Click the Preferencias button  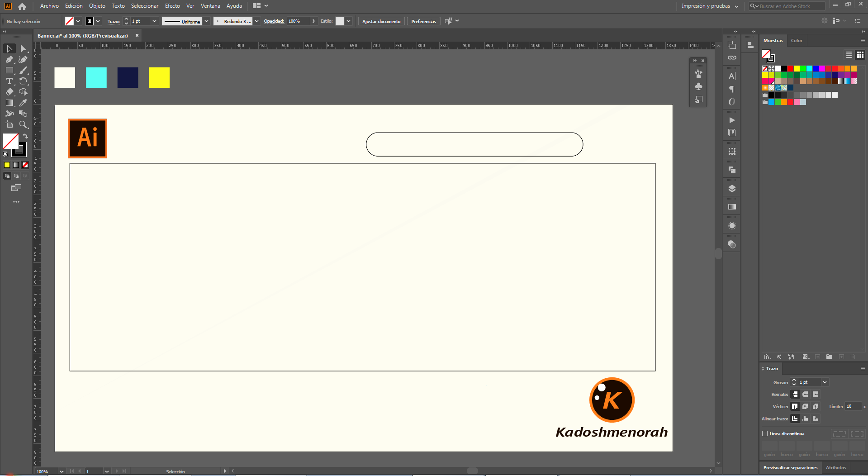coord(424,21)
